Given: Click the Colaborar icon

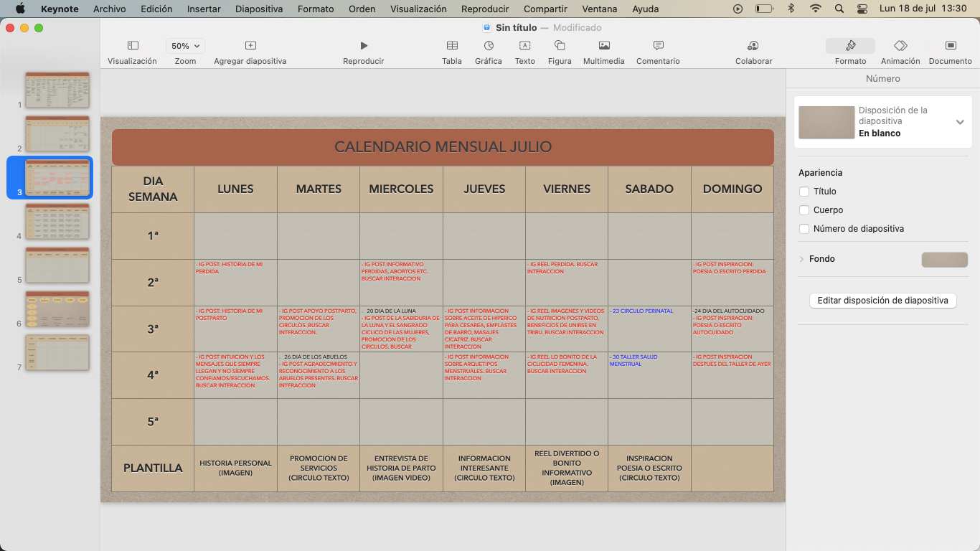Looking at the screenshot, I should click(x=753, y=46).
